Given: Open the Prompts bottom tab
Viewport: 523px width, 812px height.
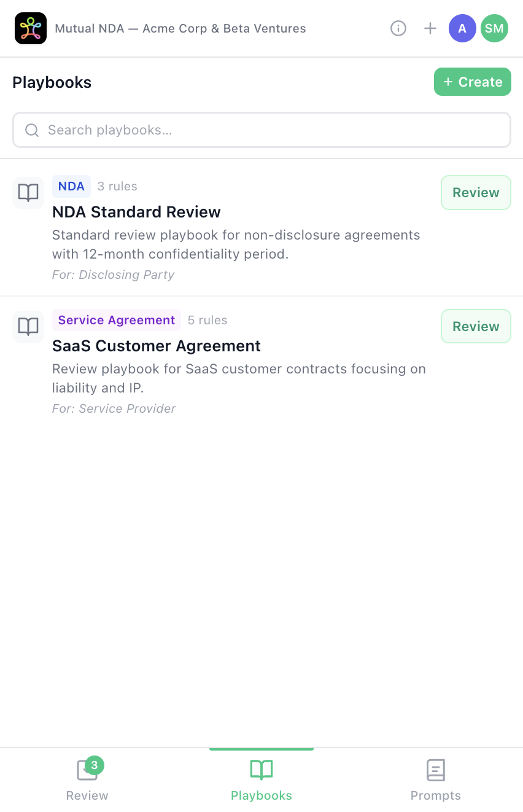Looking at the screenshot, I should [x=436, y=779].
